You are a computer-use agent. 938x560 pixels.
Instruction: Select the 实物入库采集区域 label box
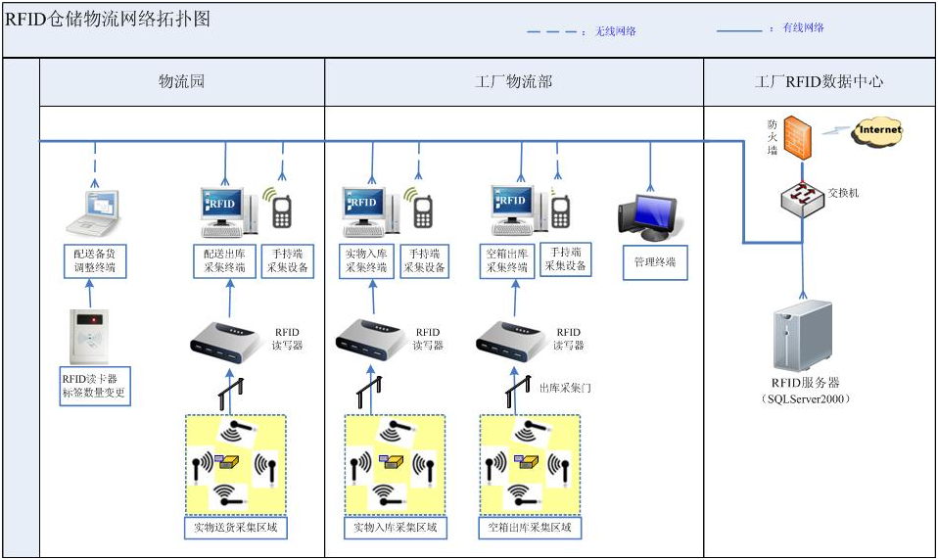[x=395, y=528]
